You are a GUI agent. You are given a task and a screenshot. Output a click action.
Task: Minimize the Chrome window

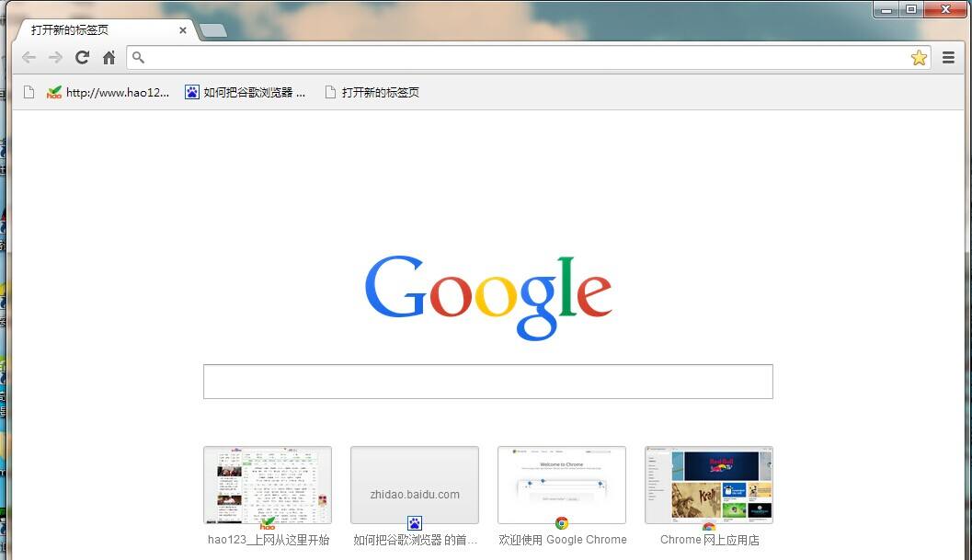(x=886, y=9)
